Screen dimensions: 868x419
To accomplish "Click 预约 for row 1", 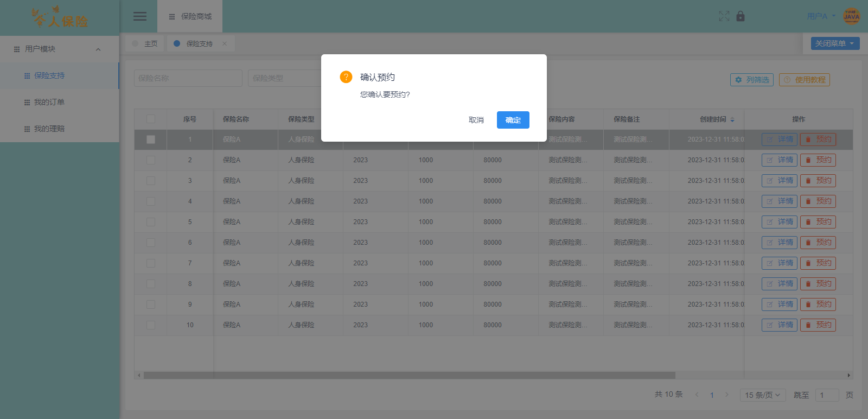I will coord(818,139).
